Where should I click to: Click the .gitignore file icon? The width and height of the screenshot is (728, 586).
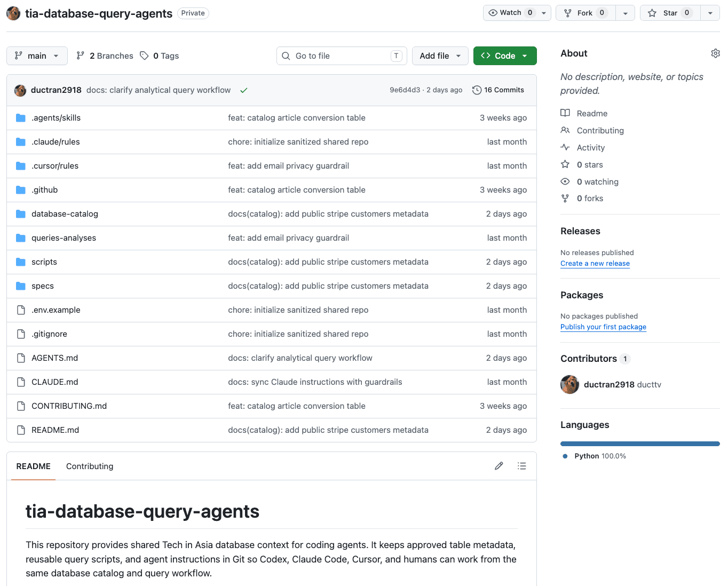point(21,334)
